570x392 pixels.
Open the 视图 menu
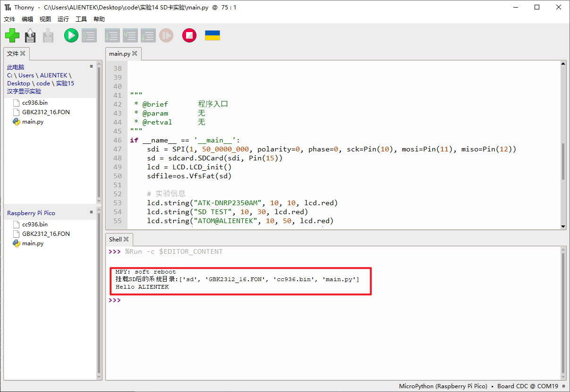point(45,19)
